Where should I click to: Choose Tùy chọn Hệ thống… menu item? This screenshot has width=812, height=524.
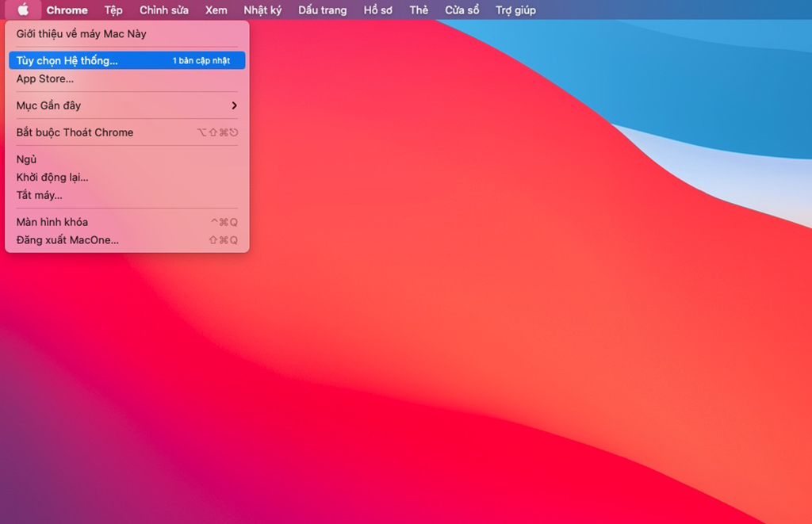coord(127,60)
